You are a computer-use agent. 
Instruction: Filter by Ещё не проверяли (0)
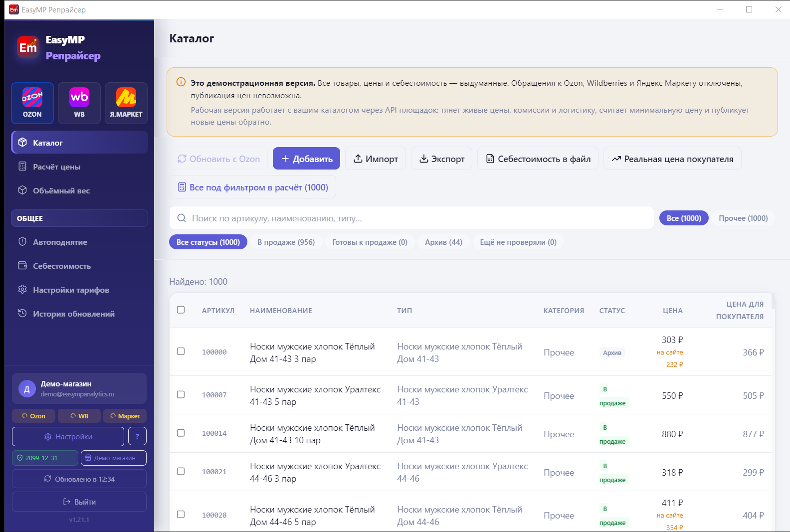click(518, 242)
